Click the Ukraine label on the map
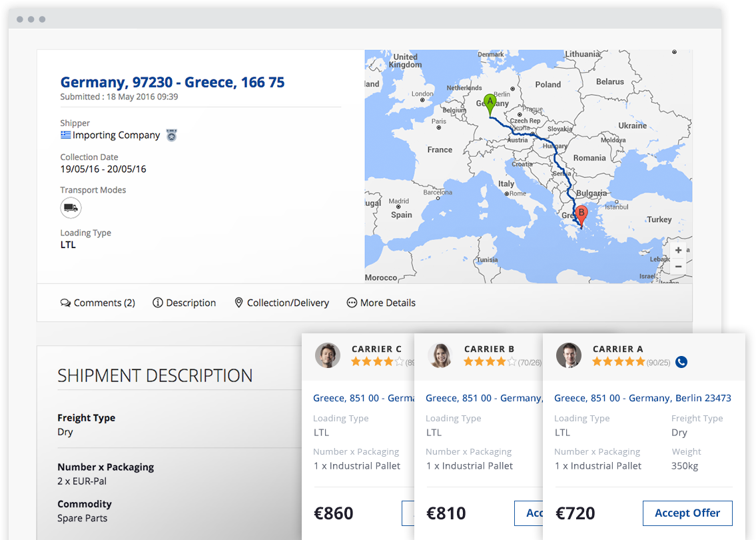The image size is (756, 540). click(633, 125)
